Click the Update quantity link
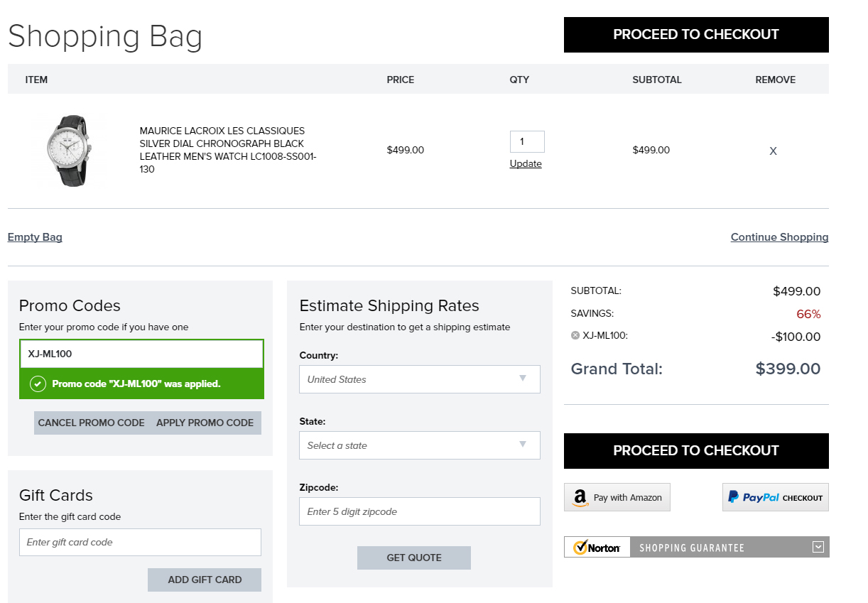This screenshot has width=868, height=603. point(526,164)
